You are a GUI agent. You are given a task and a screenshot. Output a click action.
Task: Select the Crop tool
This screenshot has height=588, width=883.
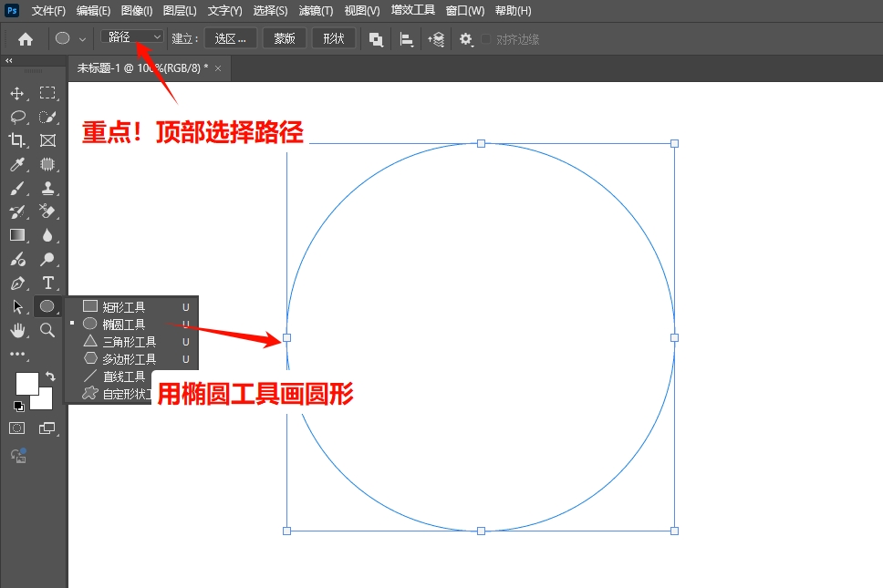[x=17, y=140]
